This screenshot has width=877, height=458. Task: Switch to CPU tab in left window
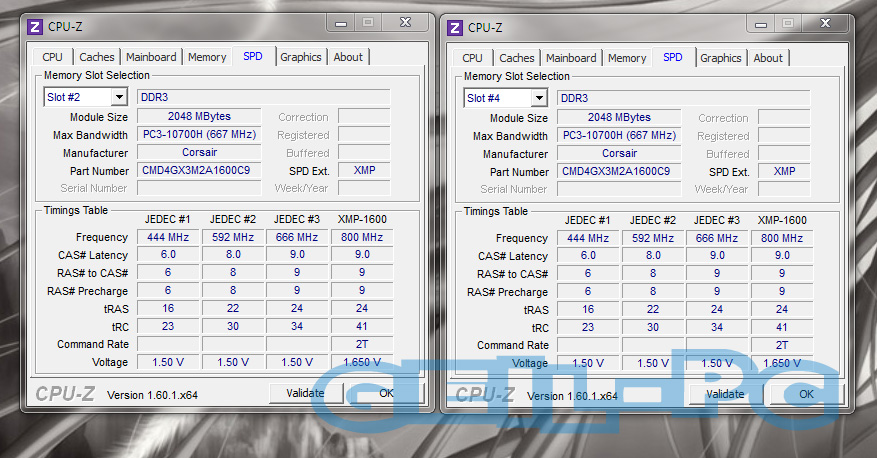coord(53,57)
